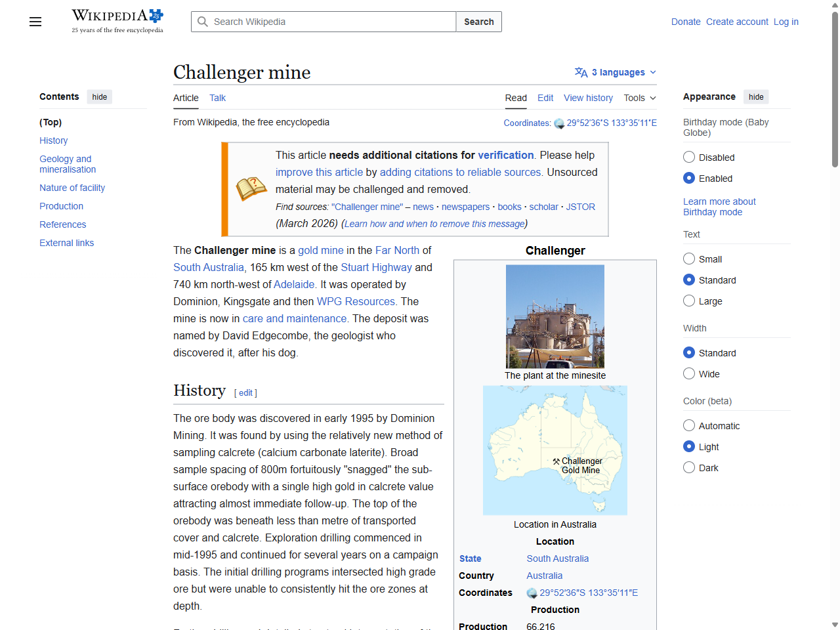
Task: Open the minesite plant photo
Action: [555, 316]
